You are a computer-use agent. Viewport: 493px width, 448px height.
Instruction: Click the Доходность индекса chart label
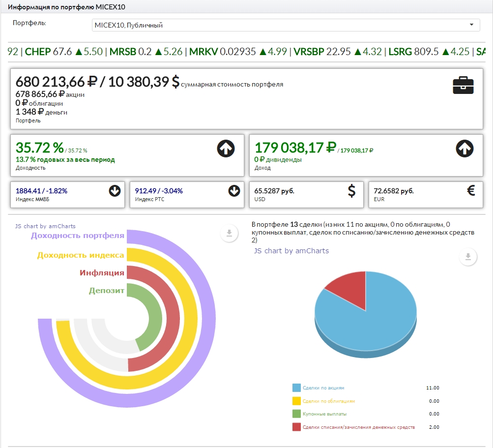(81, 255)
